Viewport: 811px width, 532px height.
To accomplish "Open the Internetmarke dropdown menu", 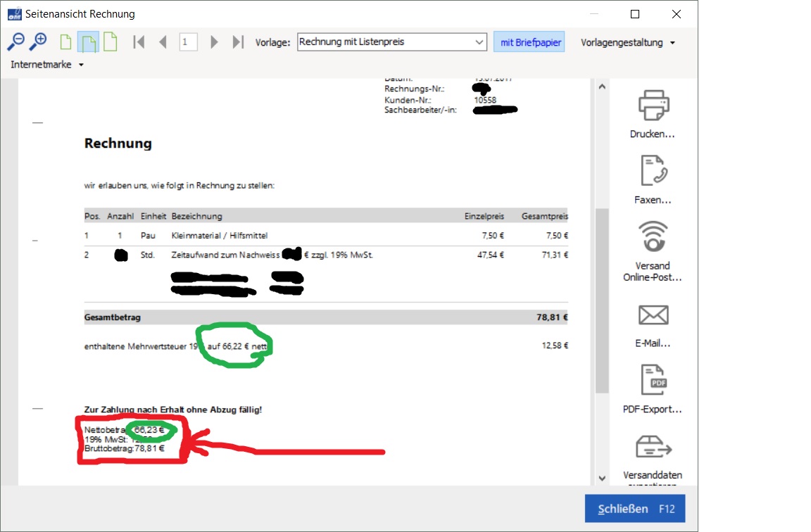I will [47, 65].
